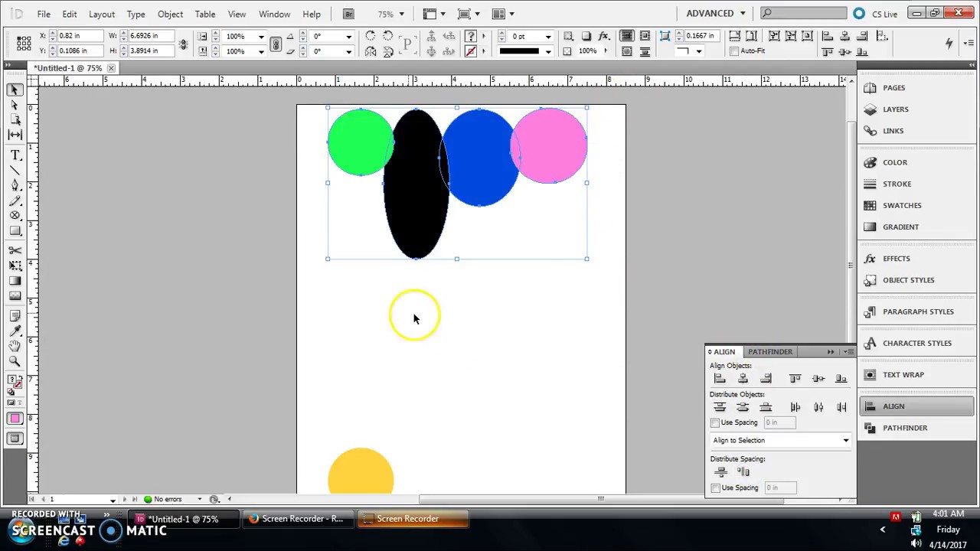Enable Use Spacing under Distribute Spacing

pos(715,487)
